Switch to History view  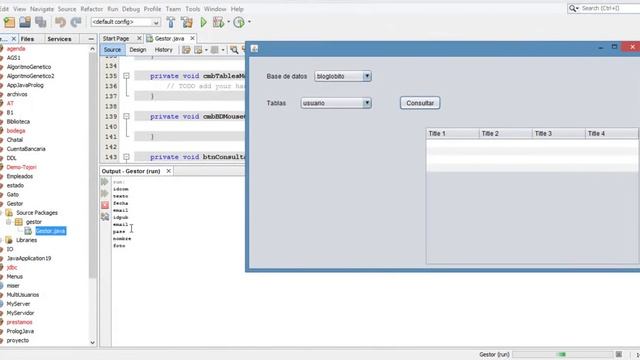point(164,50)
